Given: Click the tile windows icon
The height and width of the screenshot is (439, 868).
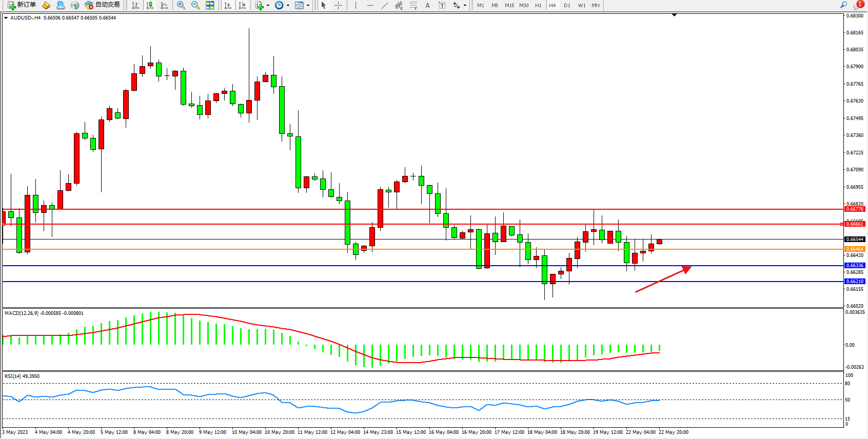Looking at the screenshot, I should coord(210,5).
